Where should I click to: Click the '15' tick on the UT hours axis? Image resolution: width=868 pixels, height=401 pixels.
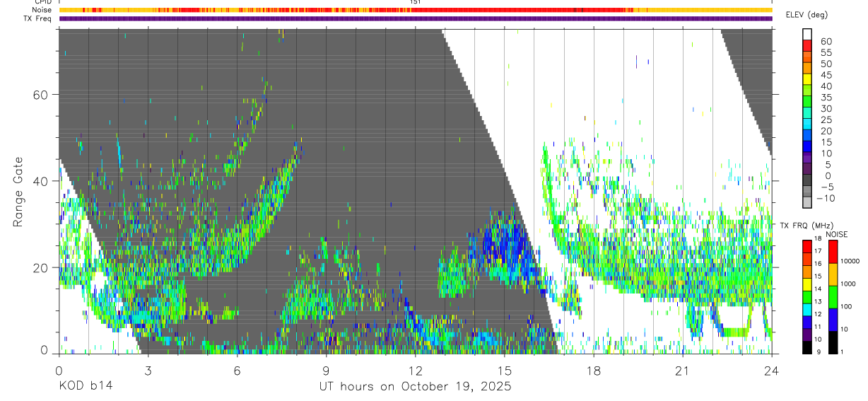[x=504, y=371]
